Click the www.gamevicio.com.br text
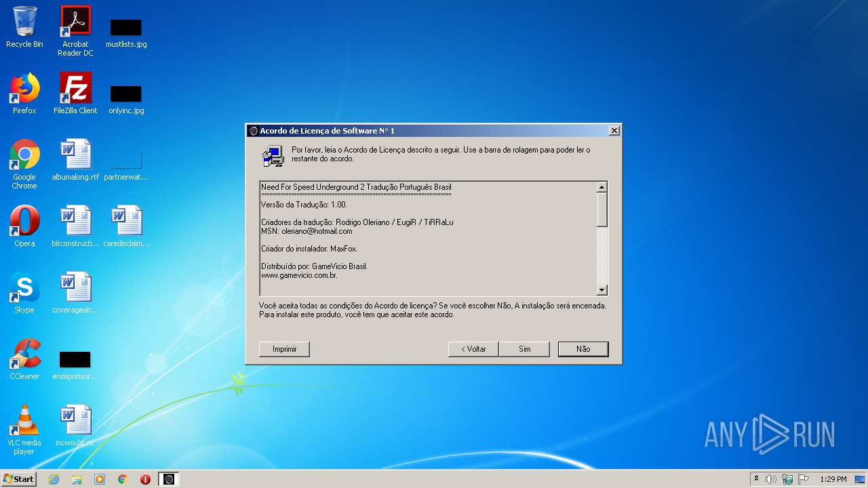The height and width of the screenshot is (488, 868). [x=299, y=275]
